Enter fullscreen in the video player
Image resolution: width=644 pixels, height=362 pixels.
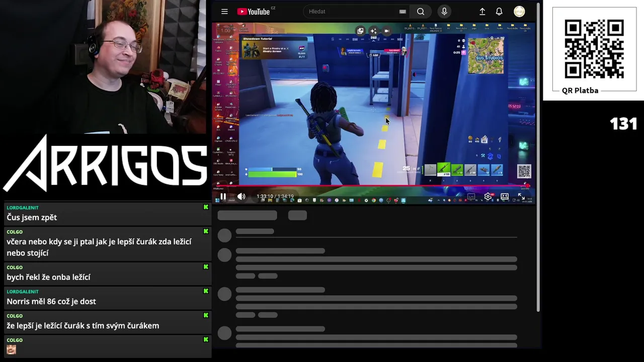pos(522,197)
